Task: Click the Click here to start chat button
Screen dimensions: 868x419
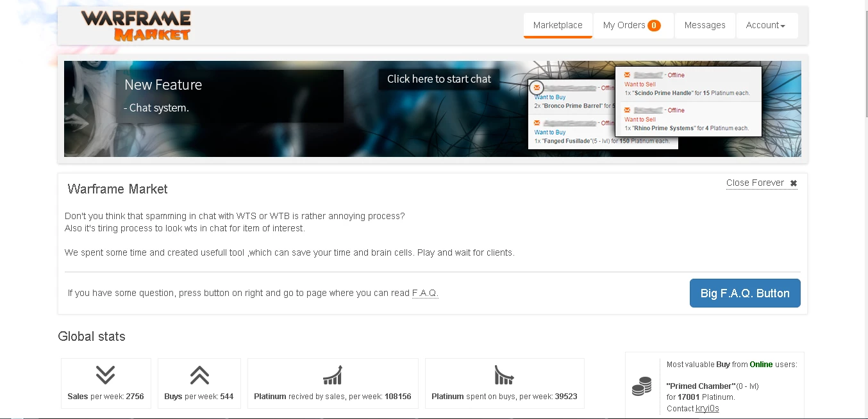Action: click(x=438, y=79)
